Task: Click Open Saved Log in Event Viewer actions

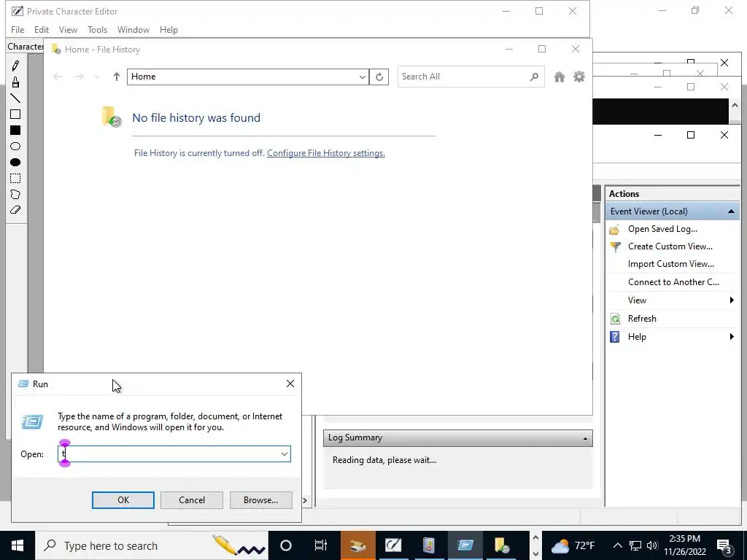Action: [662, 229]
